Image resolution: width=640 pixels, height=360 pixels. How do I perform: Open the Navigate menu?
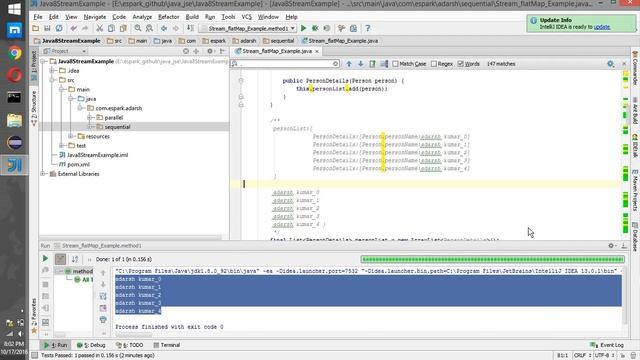click(95, 17)
